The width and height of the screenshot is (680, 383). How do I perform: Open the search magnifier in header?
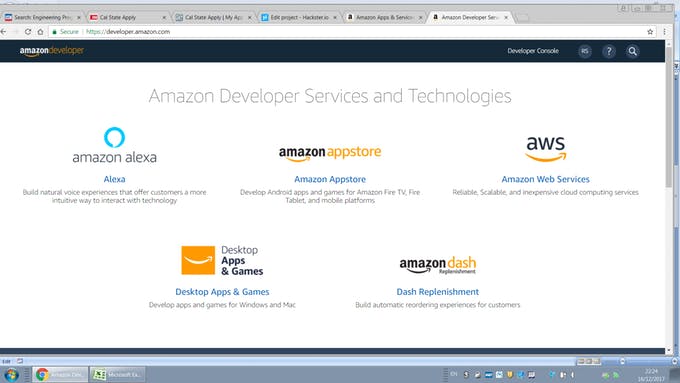pyautogui.click(x=633, y=51)
